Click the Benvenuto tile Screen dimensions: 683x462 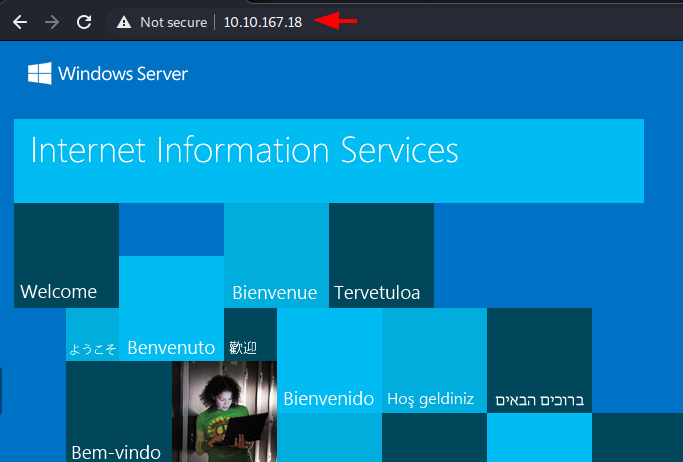pyautogui.click(x=171, y=308)
